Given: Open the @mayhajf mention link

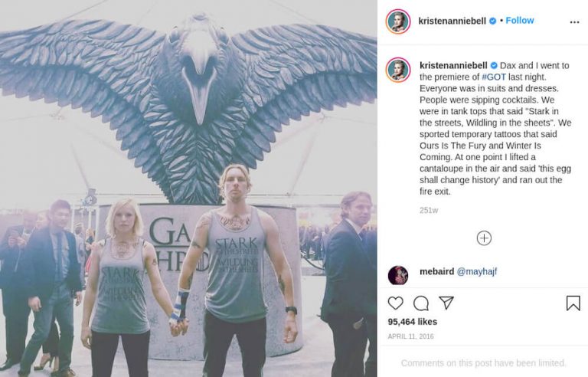Looking at the screenshot, I should 477,271.
